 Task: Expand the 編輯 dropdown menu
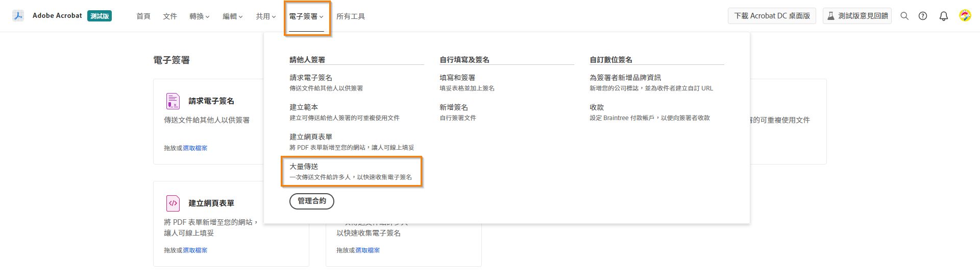233,16
